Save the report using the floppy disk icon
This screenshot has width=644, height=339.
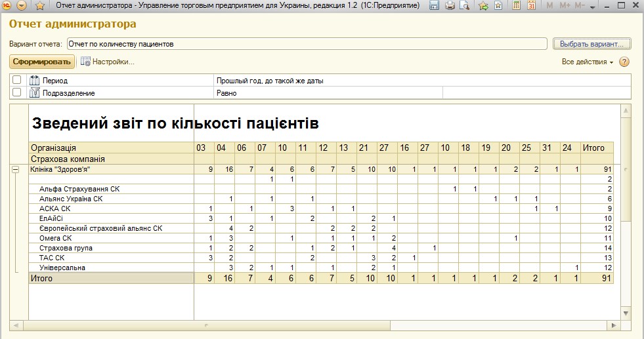(434, 5)
